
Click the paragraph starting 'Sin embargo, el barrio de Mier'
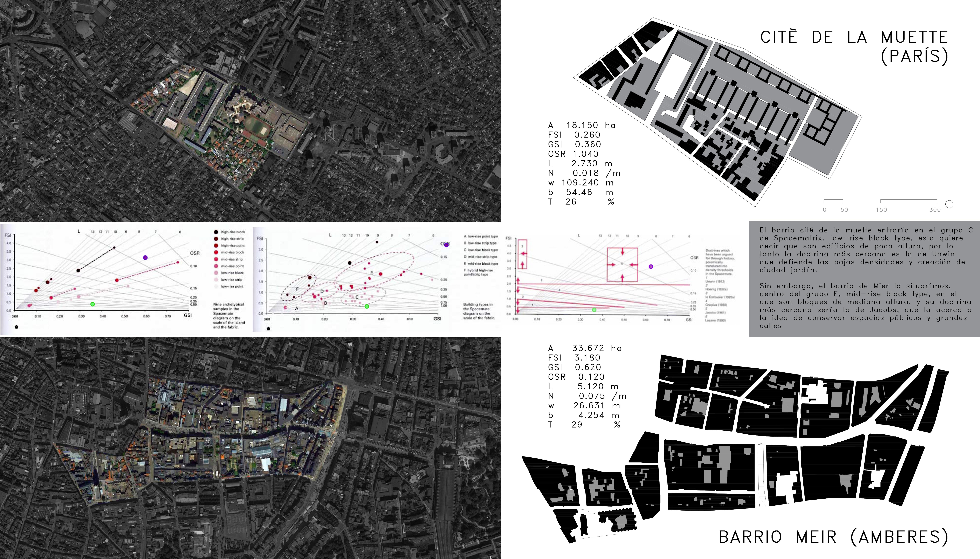(x=866, y=306)
